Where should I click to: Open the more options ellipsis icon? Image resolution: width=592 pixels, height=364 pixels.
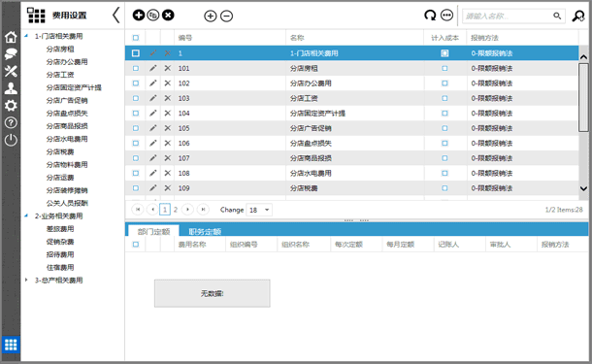(x=447, y=16)
